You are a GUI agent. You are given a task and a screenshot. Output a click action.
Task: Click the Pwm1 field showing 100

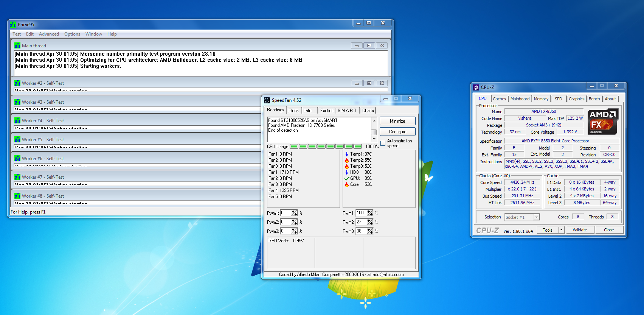[x=361, y=213]
